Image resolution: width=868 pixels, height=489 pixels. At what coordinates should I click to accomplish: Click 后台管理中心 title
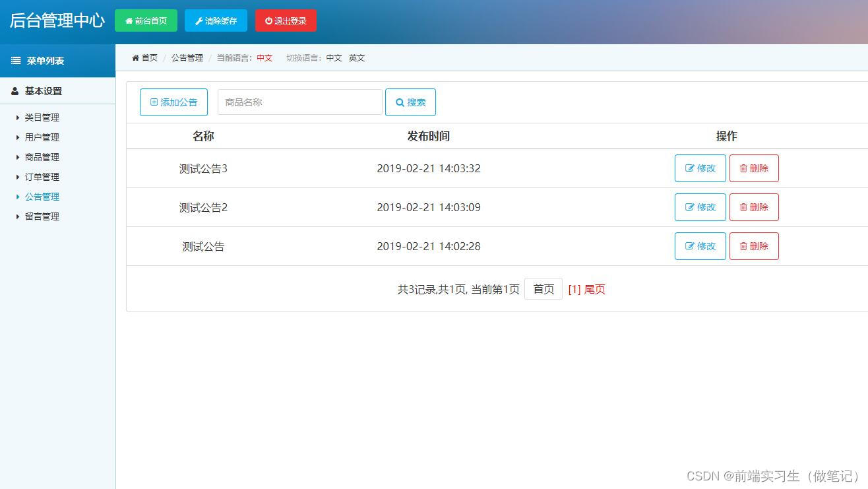[57, 20]
